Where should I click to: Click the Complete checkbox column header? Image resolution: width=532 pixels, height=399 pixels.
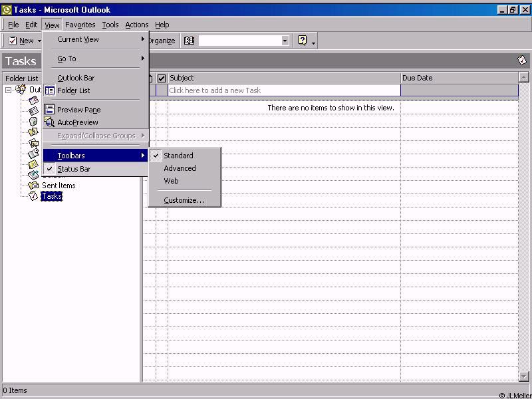pos(162,78)
